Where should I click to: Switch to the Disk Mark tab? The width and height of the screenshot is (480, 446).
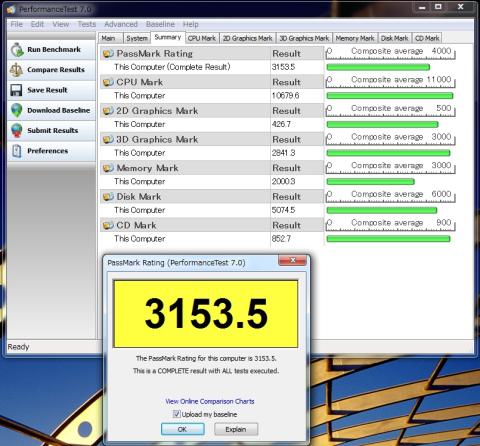pyautogui.click(x=395, y=38)
